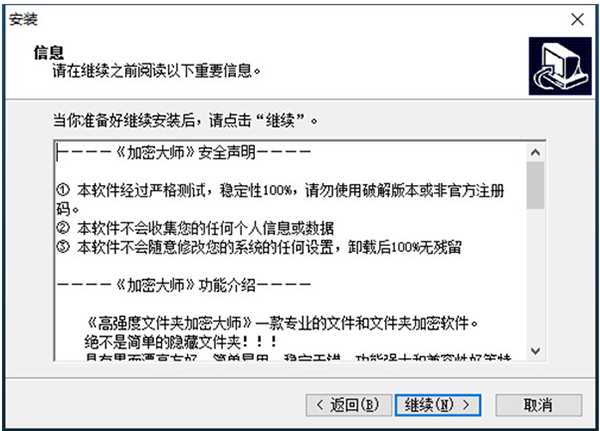Screen dimensions: 600x431
Task: Go back with the 返回(B) button
Action: point(349,405)
